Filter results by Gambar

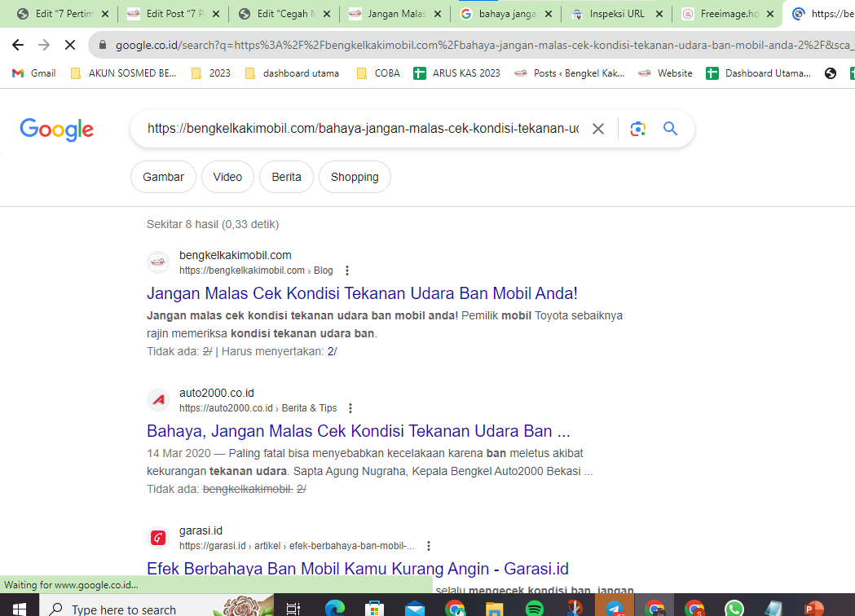pos(163,177)
